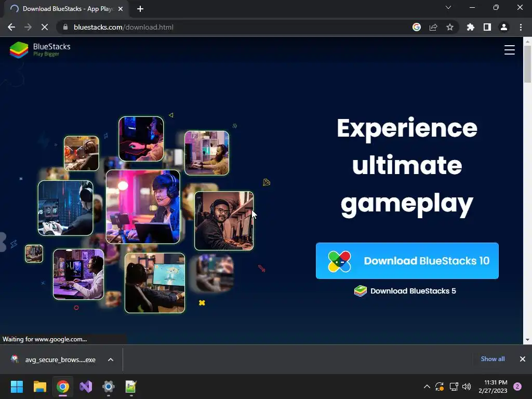Click the padlock site info icon
The image size is (532, 399).
pyautogui.click(x=65, y=27)
